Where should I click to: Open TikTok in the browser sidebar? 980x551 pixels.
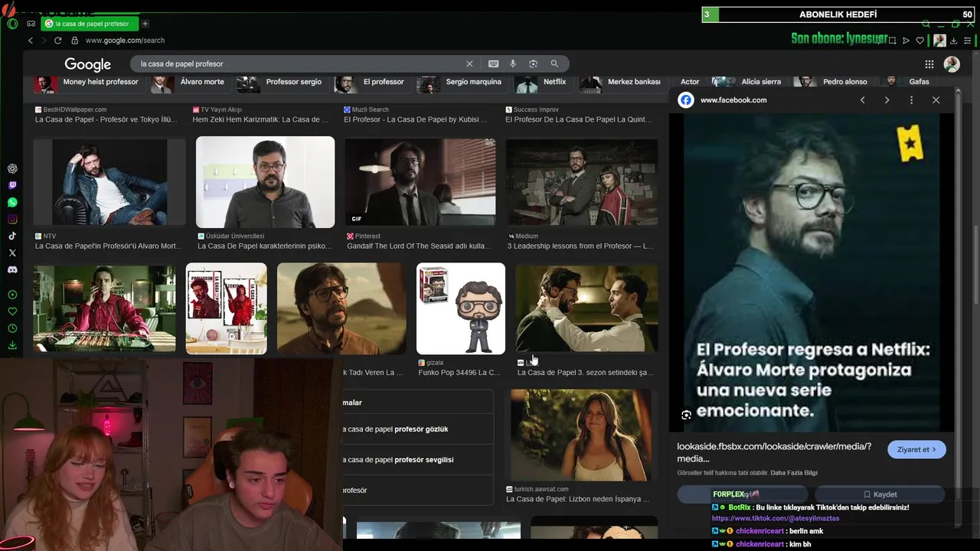(x=12, y=236)
